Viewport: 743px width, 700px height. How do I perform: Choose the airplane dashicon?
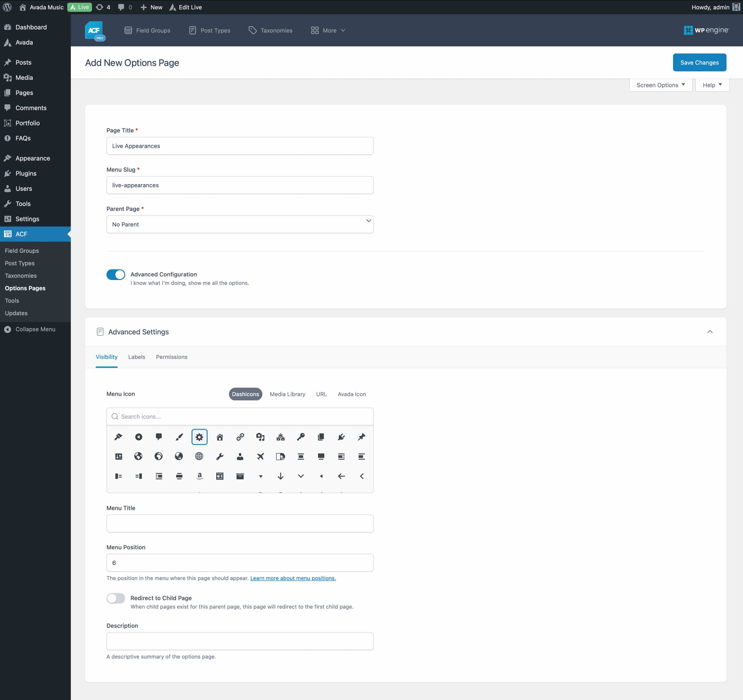[260, 456]
